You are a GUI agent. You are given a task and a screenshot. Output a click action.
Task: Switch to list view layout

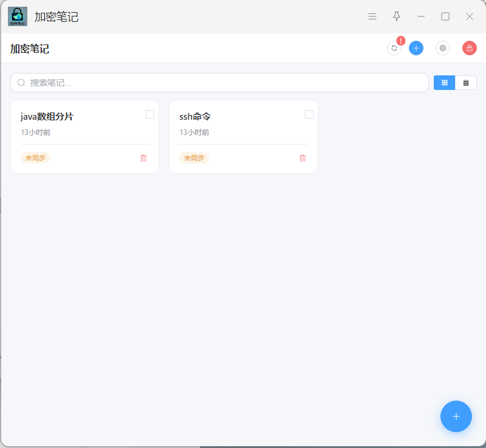[466, 83]
